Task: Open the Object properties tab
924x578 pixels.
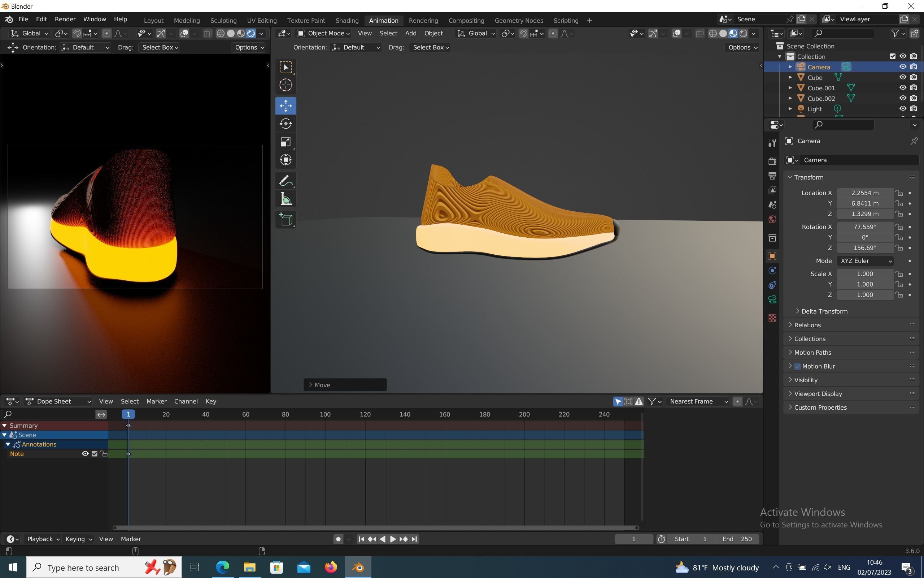Action: tap(772, 256)
